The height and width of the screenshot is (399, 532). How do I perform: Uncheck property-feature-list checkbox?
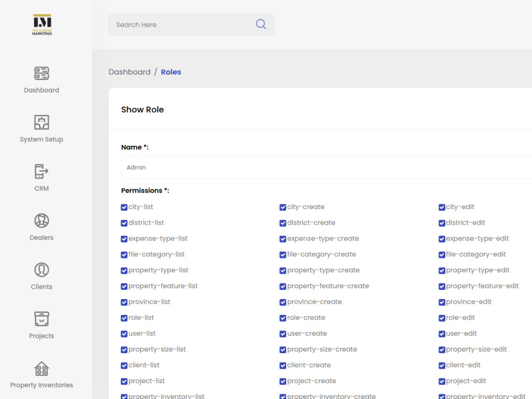coord(124,286)
